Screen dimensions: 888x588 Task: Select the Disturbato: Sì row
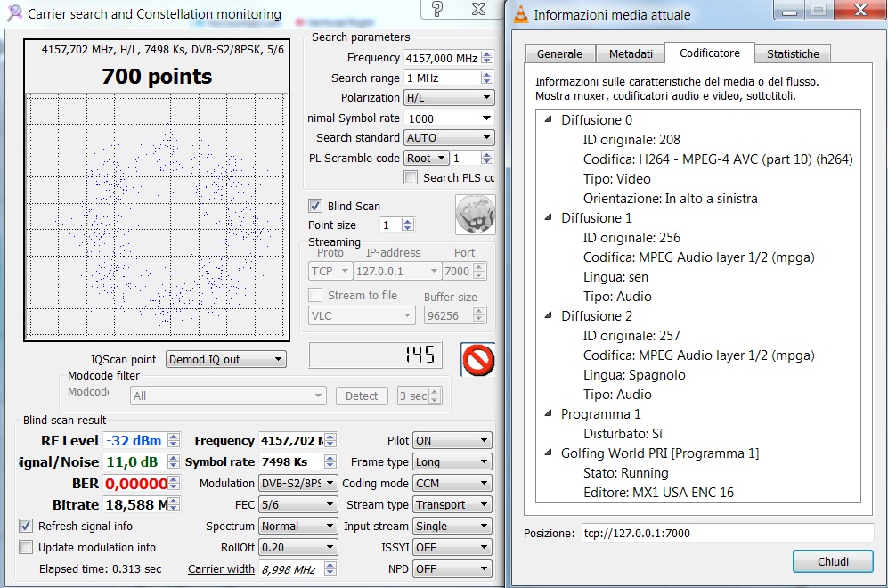tap(623, 433)
